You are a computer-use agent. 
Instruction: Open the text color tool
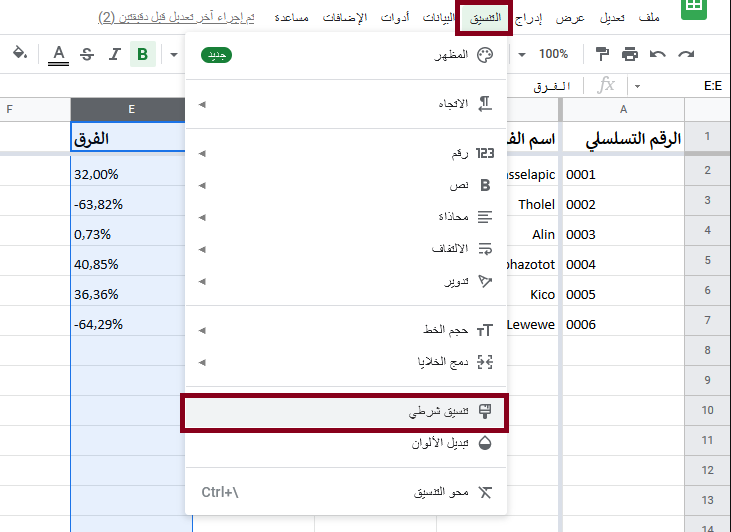(58, 54)
